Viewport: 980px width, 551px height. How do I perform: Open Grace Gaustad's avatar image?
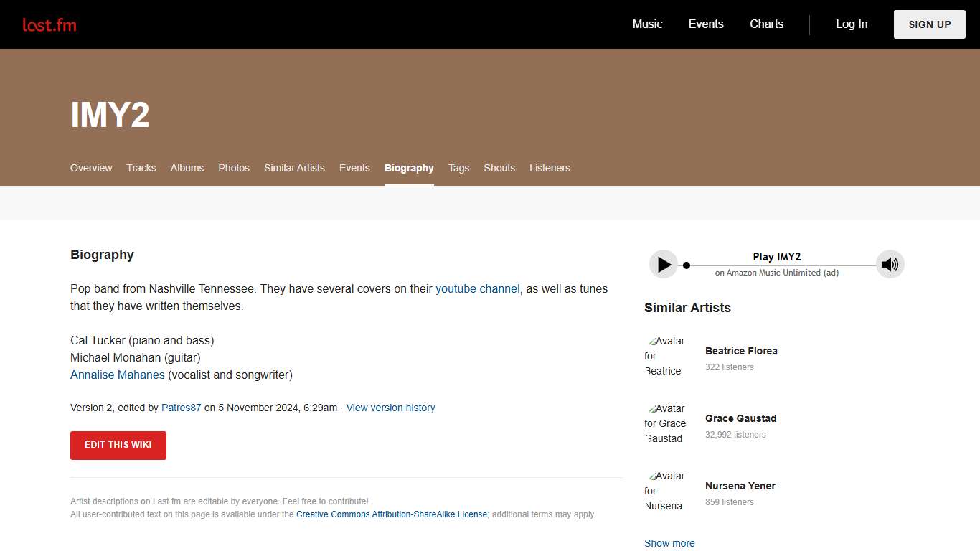pyautogui.click(x=666, y=423)
